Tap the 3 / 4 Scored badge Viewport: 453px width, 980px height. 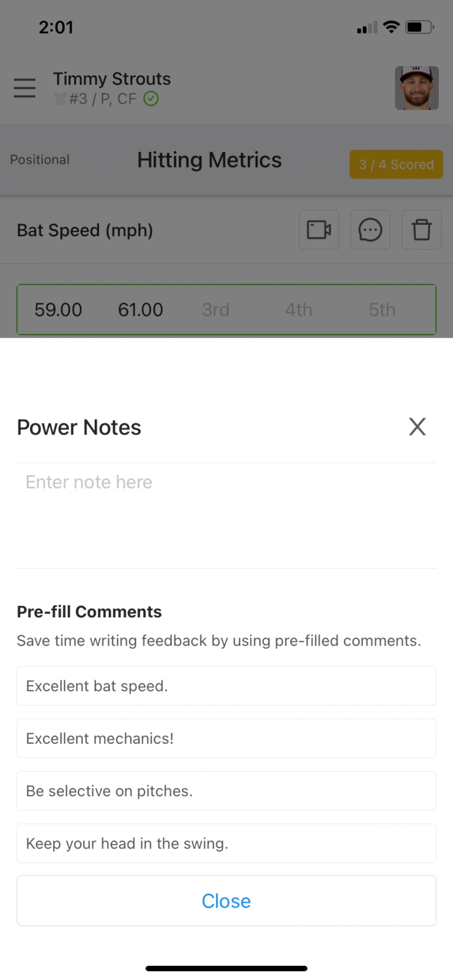click(396, 165)
